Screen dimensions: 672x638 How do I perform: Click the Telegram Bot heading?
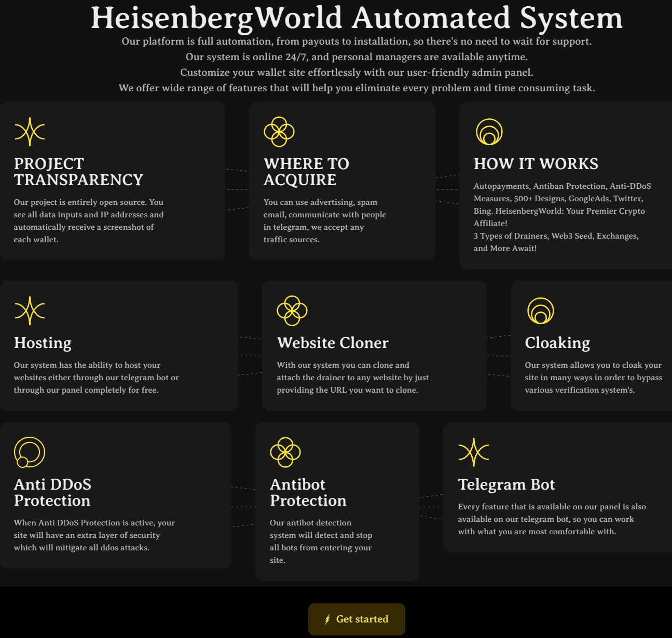click(x=506, y=484)
